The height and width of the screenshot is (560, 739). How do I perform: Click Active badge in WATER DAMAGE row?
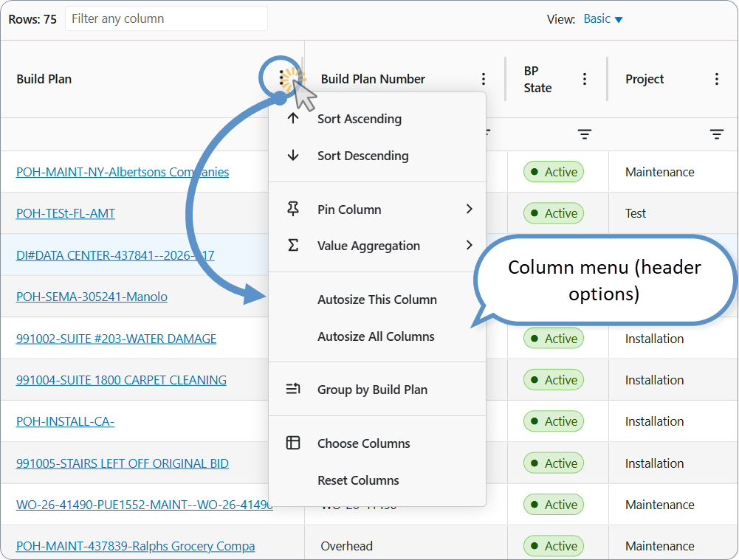click(554, 339)
